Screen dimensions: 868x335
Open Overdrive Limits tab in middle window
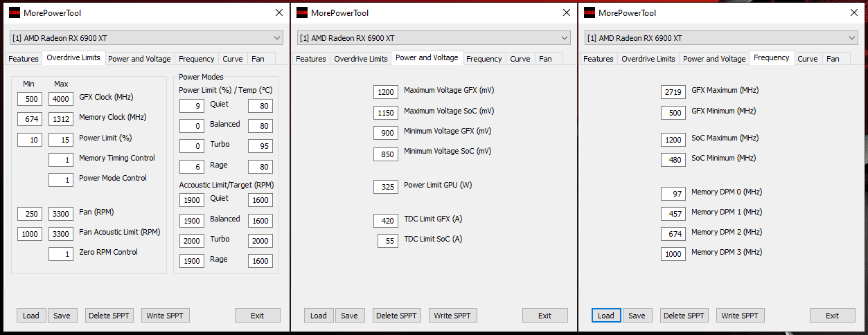(x=361, y=59)
